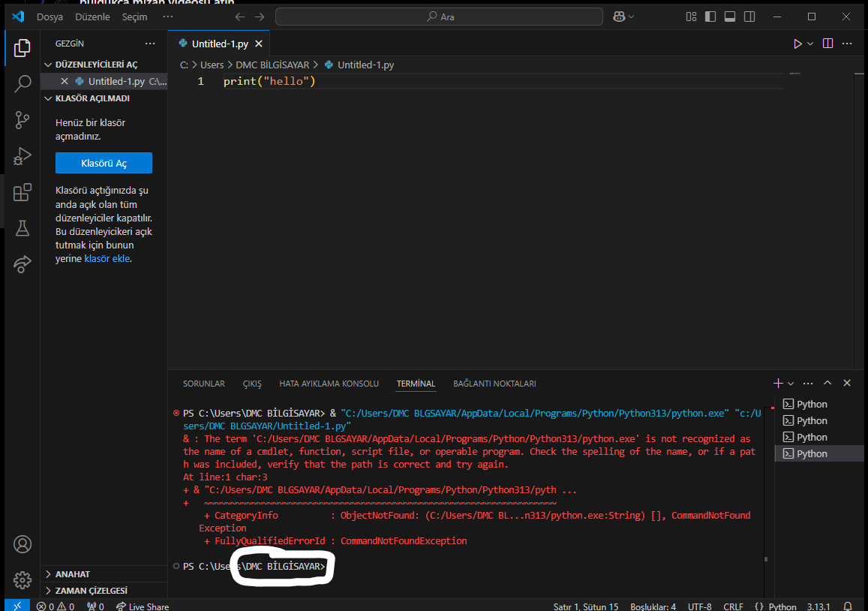Open the overflow menu after Seçim
868x611 pixels.
pyautogui.click(x=168, y=17)
